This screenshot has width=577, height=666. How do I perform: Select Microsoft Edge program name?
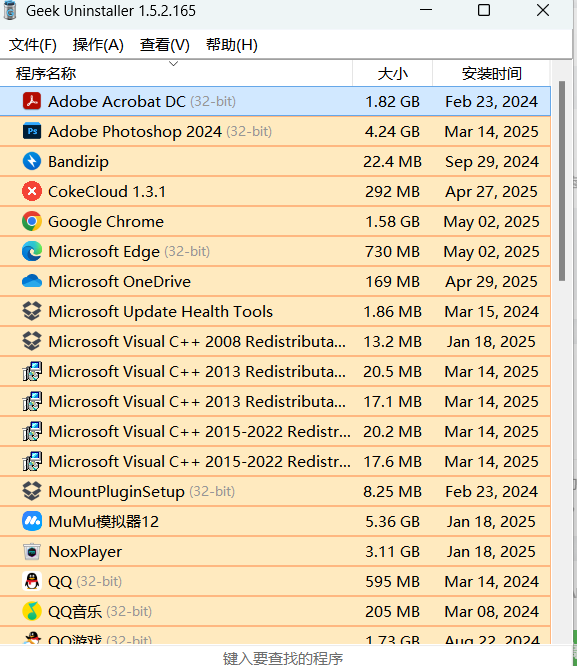coord(104,251)
